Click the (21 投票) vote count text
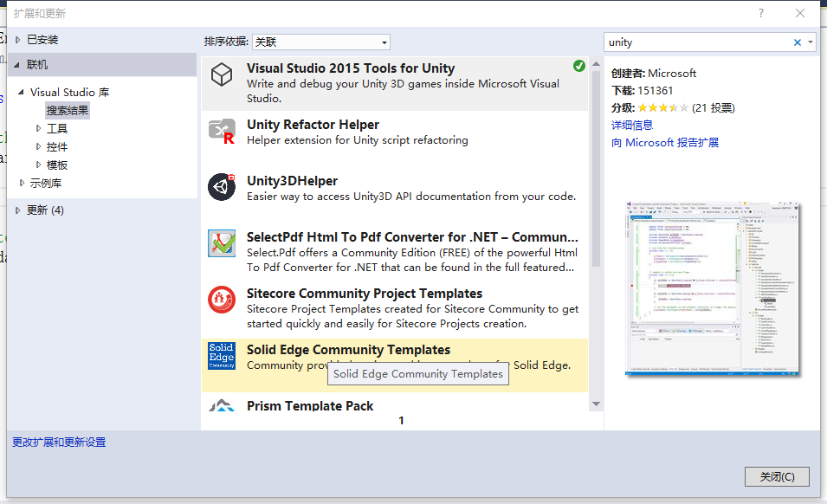Image resolution: width=827 pixels, height=504 pixels. [713, 108]
